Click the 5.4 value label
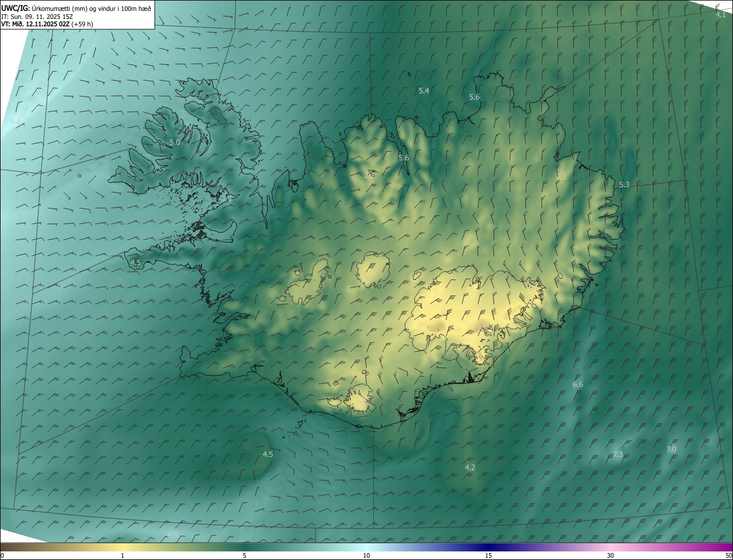The height and width of the screenshot is (560, 733). (424, 90)
